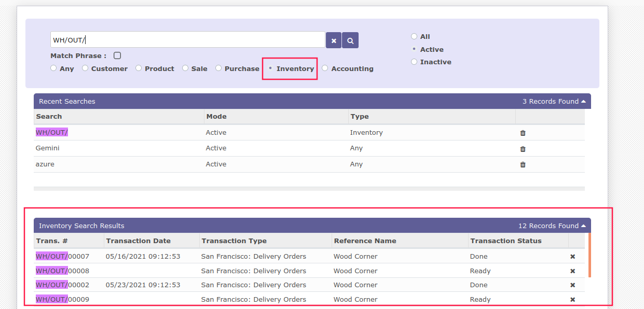The width and height of the screenshot is (644, 309).
Task: Open the azure recent search
Action: pyautogui.click(x=45, y=164)
